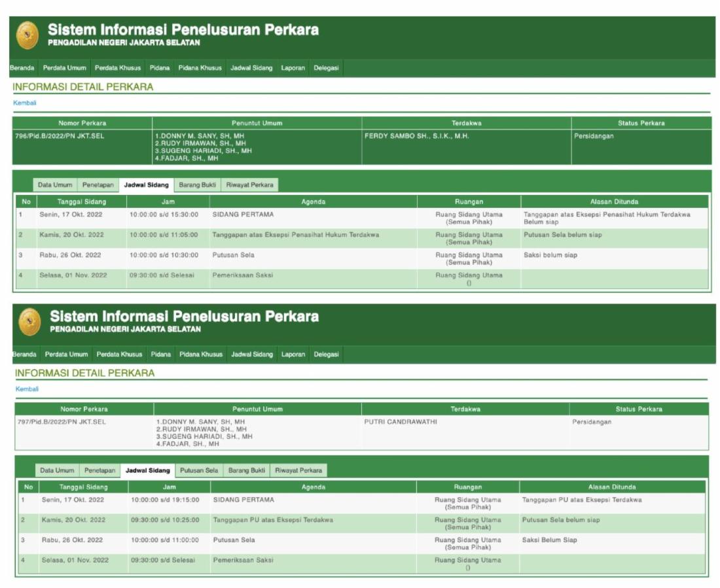Screen dimensions: 720x588
Task: Click the time cell 10:00:00 s/d 11:05:00
Action: click(164, 235)
